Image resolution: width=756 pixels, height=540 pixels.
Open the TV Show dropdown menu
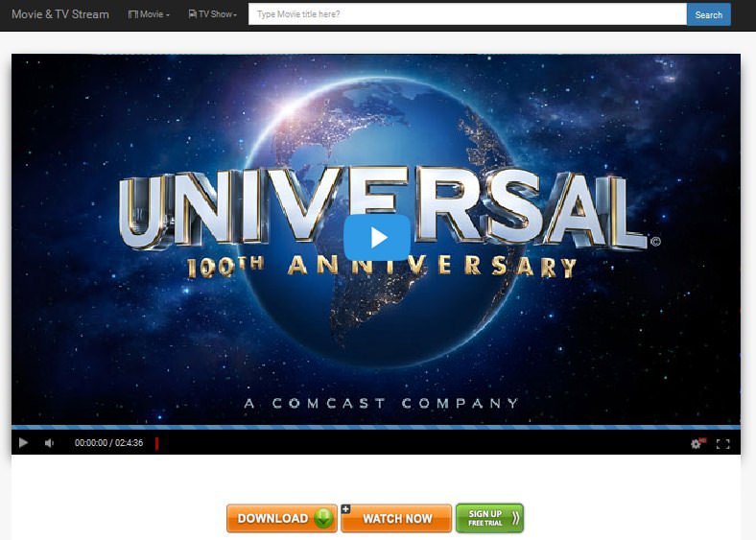pyautogui.click(x=212, y=14)
